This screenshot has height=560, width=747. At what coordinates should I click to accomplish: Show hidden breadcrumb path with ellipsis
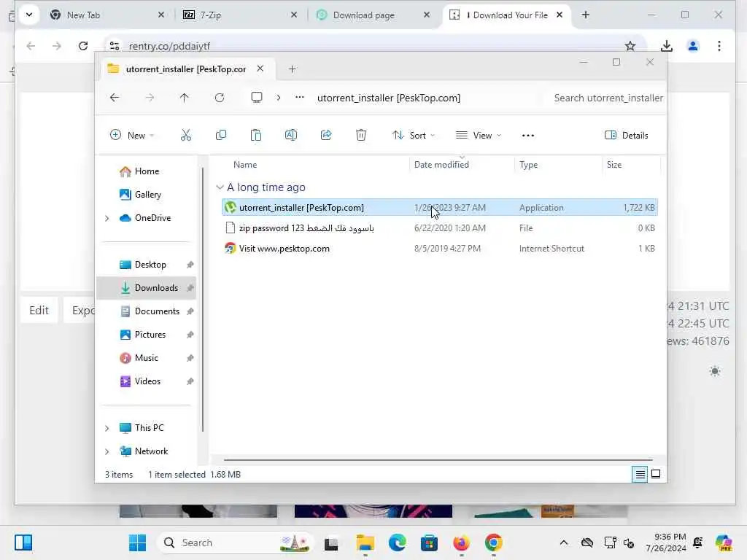pos(299,98)
